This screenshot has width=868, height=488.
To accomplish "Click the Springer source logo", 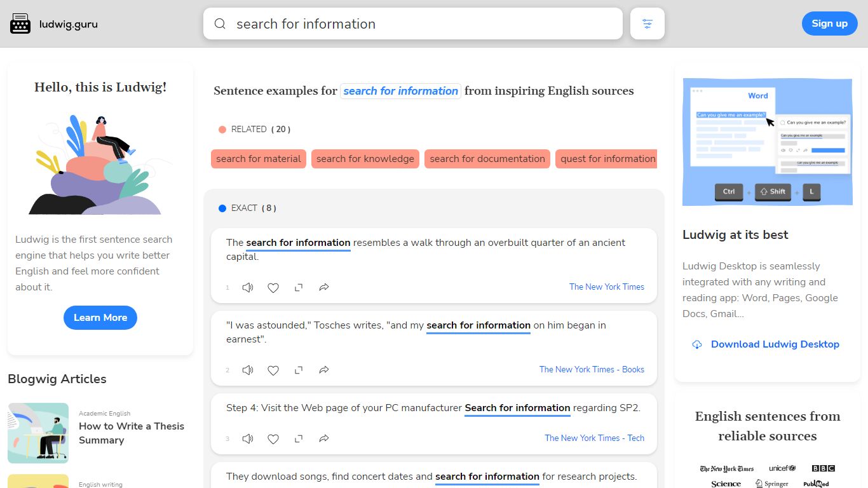I will [772, 484].
